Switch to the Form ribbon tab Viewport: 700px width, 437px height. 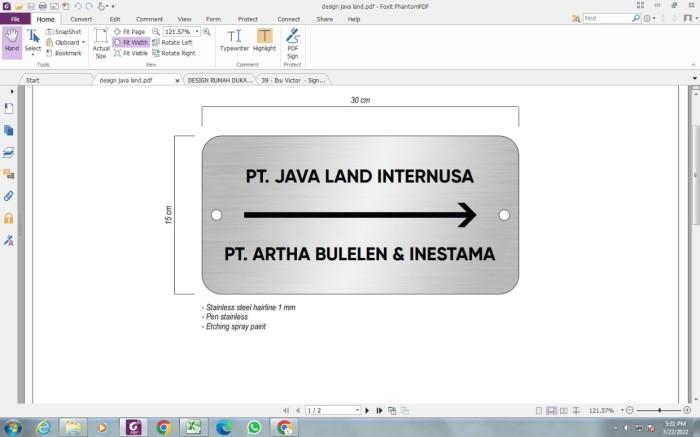point(213,19)
